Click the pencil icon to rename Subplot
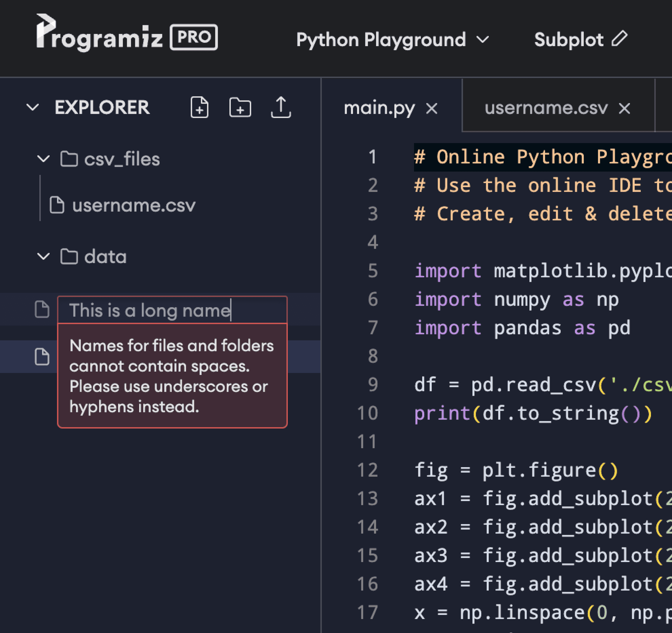The height and width of the screenshot is (633, 672). (620, 39)
